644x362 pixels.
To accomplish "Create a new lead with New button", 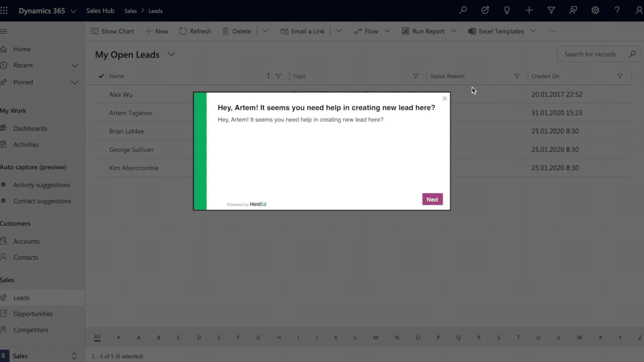I will click(156, 31).
